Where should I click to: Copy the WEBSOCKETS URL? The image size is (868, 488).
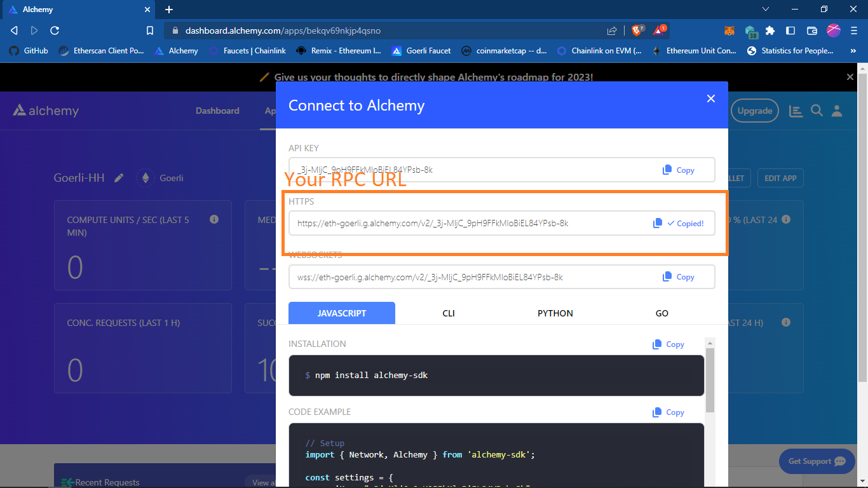678,277
